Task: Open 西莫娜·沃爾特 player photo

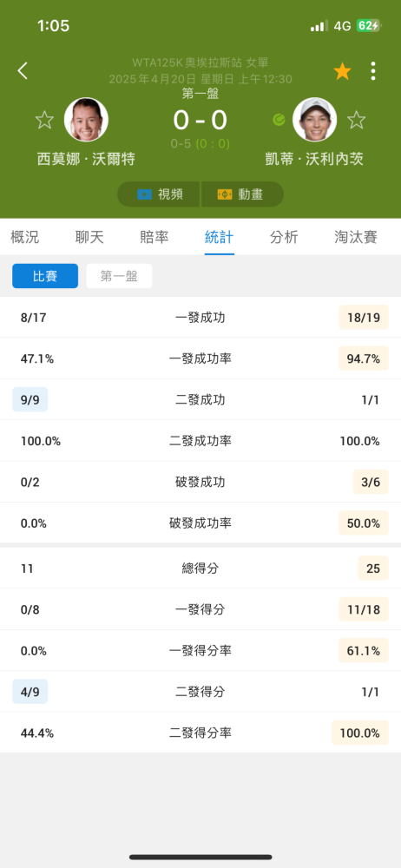Action: coord(86,120)
